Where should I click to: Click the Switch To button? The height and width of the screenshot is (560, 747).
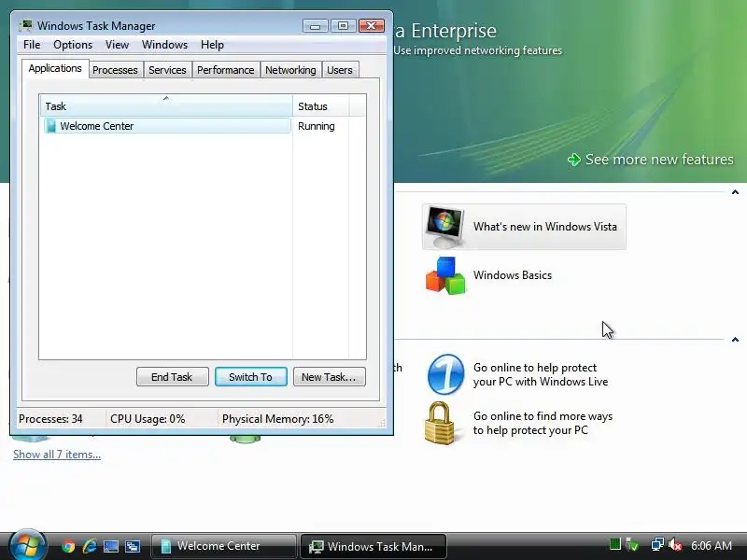tap(250, 377)
